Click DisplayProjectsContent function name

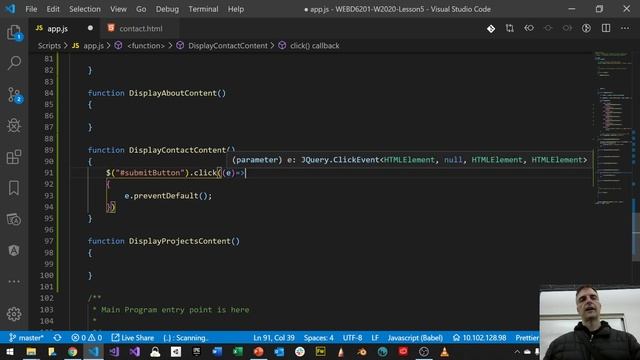pos(180,241)
